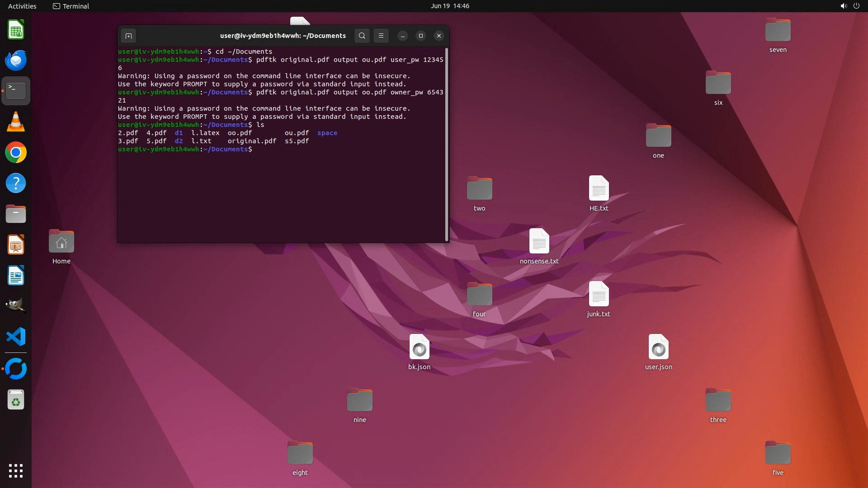Click the volume icon in top bar
868x488 pixels.
[x=843, y=6]
